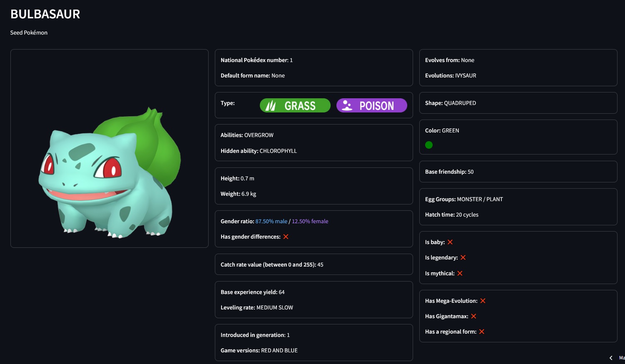Expand the bottom-right left chevron arrow

click(611, 358)
